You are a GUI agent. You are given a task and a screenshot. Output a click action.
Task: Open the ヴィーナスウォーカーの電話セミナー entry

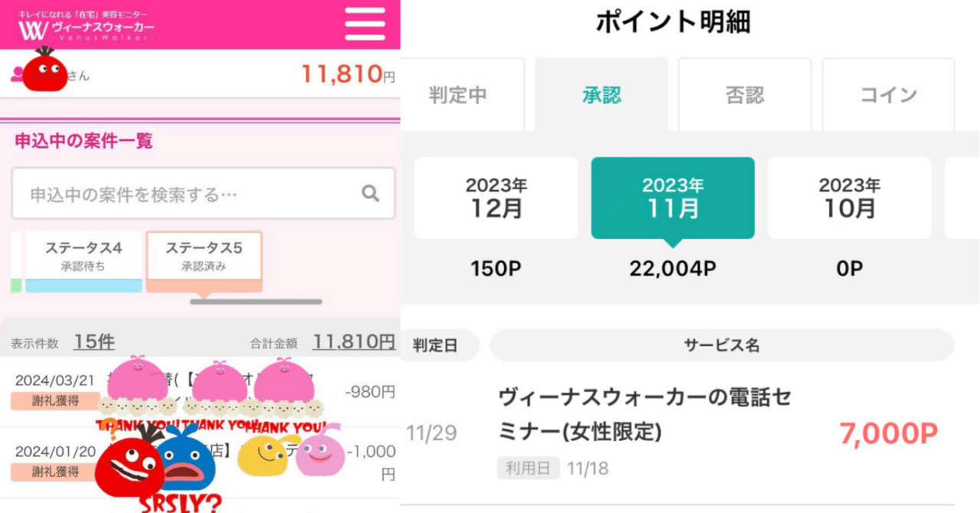tap(643, 416)
